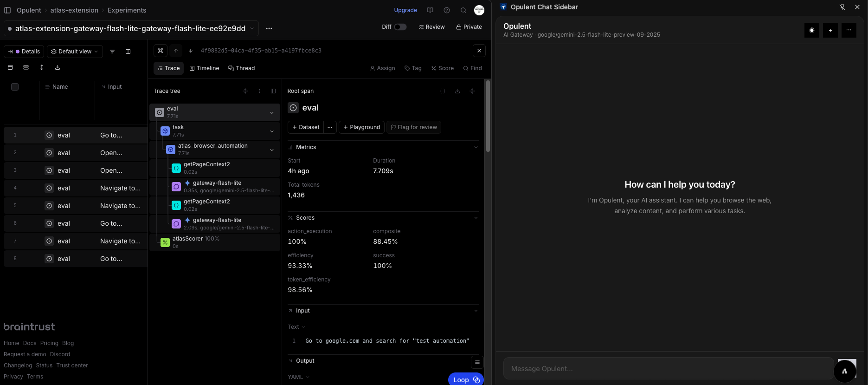This screenshot has width=868, height=385.
Task: Collapse the Scores section
Action: click(x=476, y=218)
